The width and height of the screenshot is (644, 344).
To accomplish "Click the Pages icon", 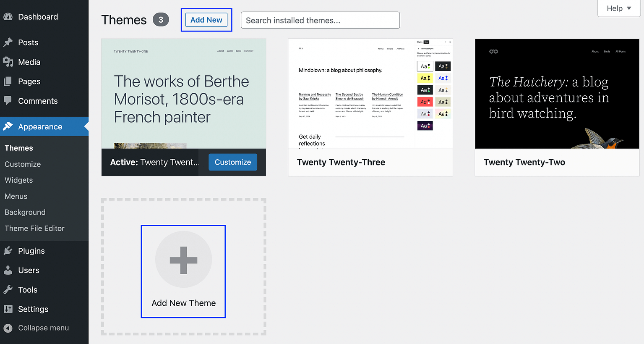I will pos(8,81).
